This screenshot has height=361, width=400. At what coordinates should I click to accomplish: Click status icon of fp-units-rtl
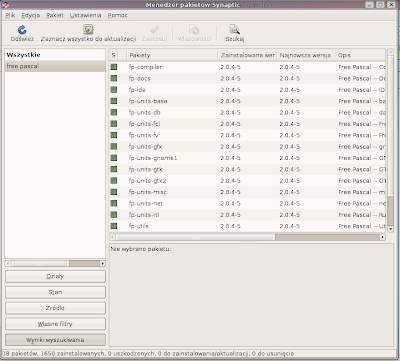(x=114, y=214)
